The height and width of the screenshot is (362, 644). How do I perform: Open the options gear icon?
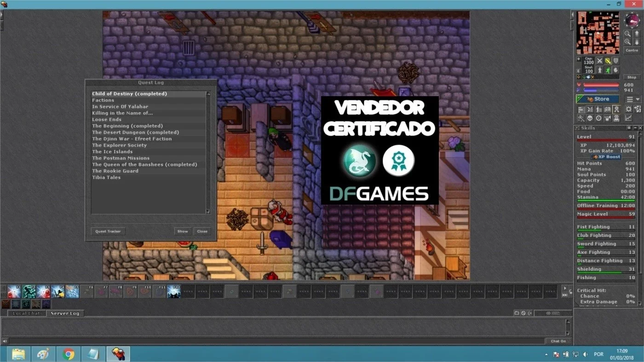click(x=628, y=109)
